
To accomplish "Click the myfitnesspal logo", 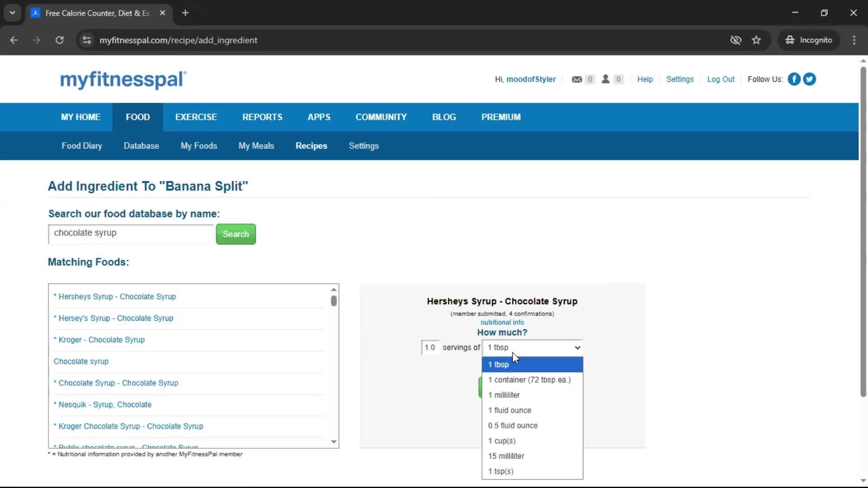I will click(123, 80).
